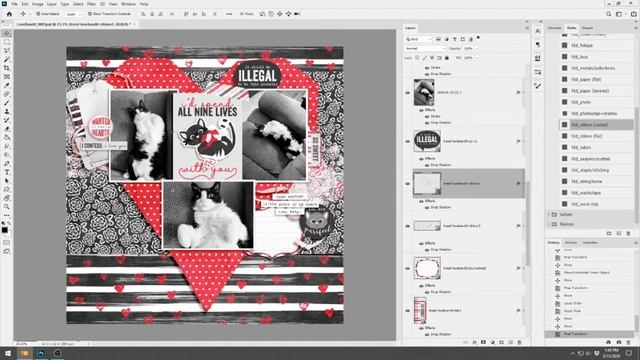Viewport: 640px width, 360px height.
Task: Open the Character panel icon
Action: (538, 31)
